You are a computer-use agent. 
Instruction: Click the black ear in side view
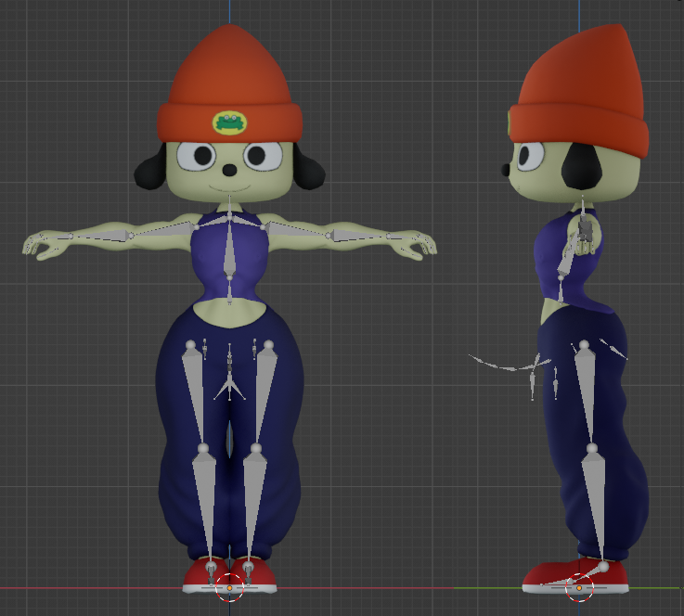[x=582, y=166]
